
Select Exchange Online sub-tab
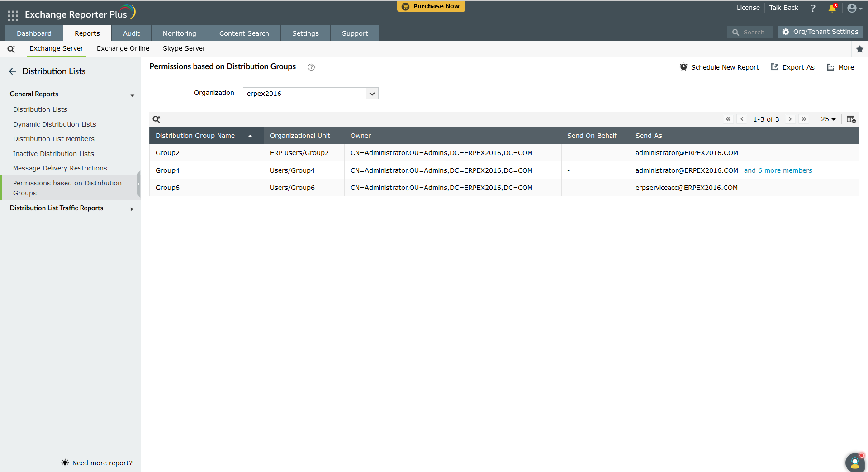coord(123,48)
